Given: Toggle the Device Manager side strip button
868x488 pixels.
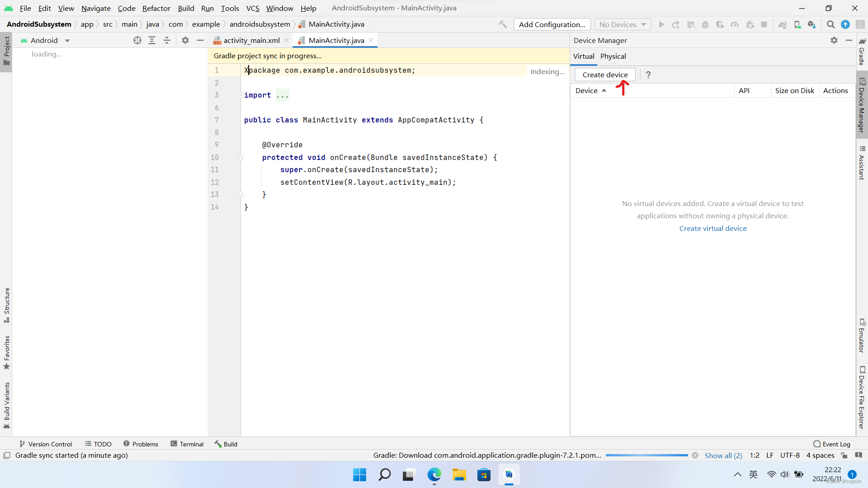Looking at the screenshot, I should click(862, 105).
